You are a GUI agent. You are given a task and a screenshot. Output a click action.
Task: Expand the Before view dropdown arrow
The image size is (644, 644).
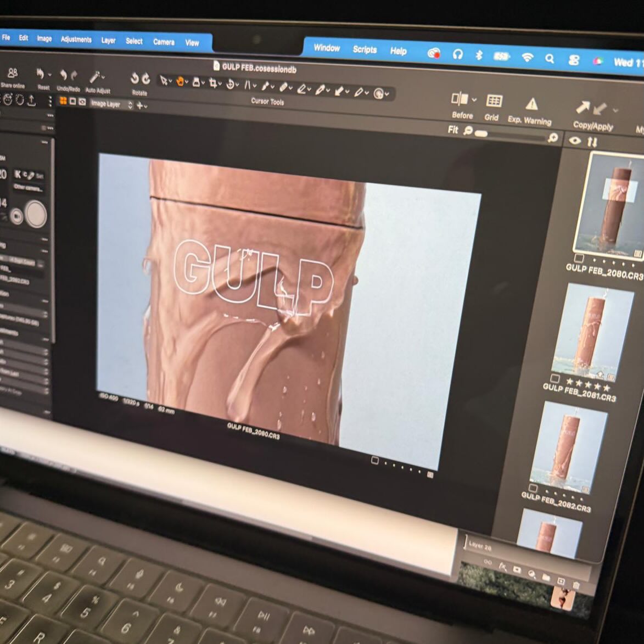(x=474, y=100)
